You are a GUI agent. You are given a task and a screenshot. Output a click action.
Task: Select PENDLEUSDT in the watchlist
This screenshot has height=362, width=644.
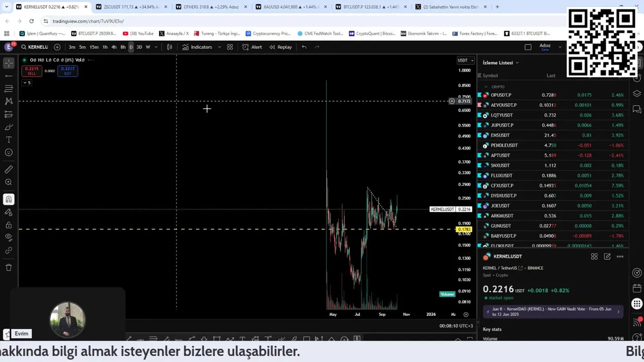(552, 145)
